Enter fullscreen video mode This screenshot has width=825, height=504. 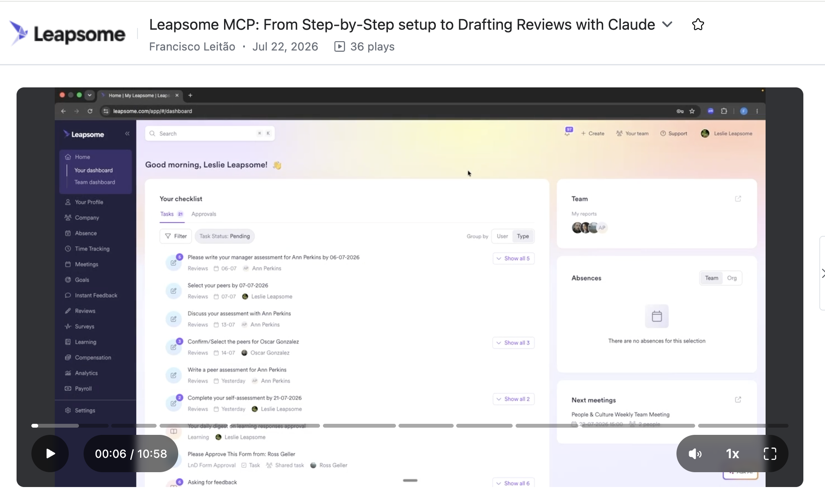pos(770,454)
